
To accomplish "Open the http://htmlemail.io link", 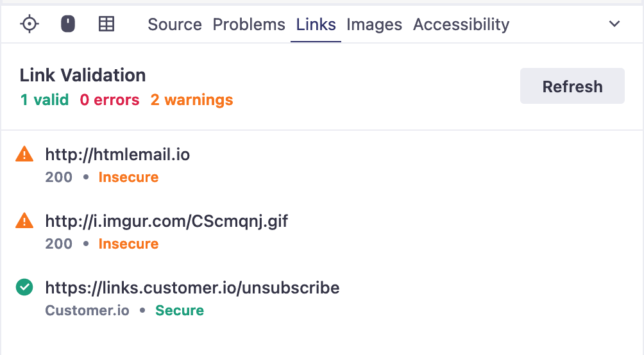I will pos(117,154).
